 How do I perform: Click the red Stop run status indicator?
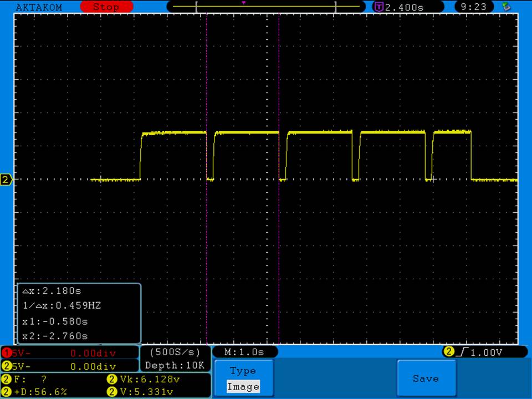(x=106, y=7)
